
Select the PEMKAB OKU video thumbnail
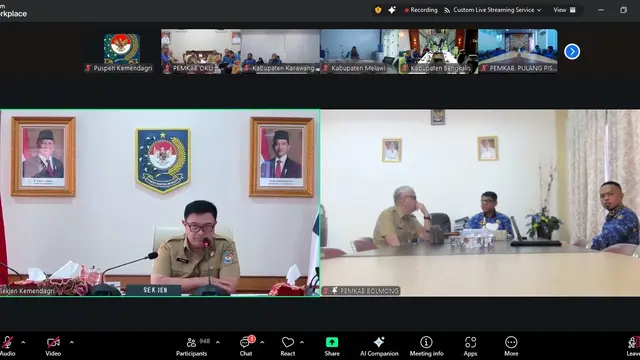200,51
